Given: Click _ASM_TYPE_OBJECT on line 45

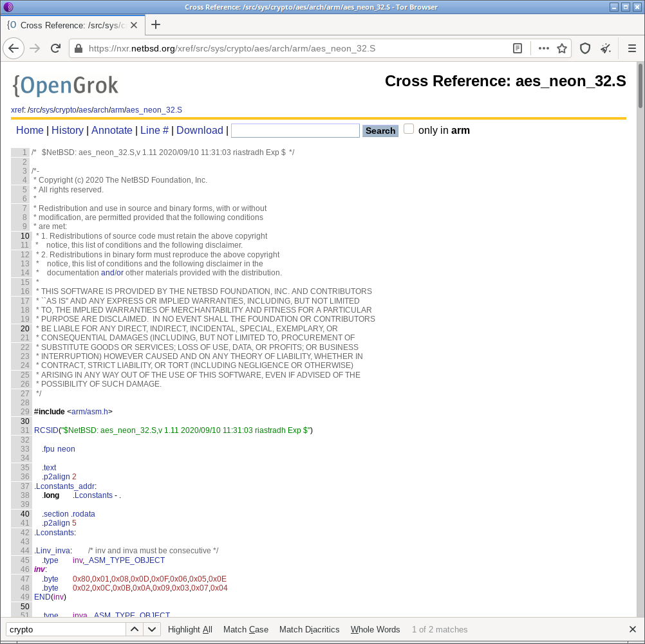Looking at the screenshot, I should 125,560.
